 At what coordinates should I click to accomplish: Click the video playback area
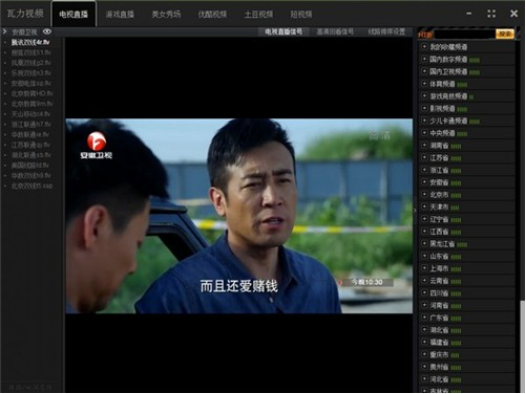tap(239, 216)
